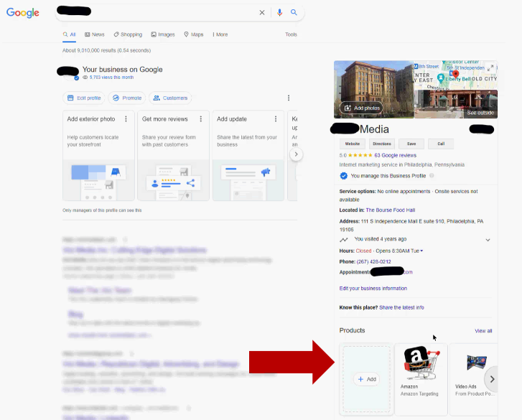
Task: Clear the search box with X icon
Action: [262, 13]
